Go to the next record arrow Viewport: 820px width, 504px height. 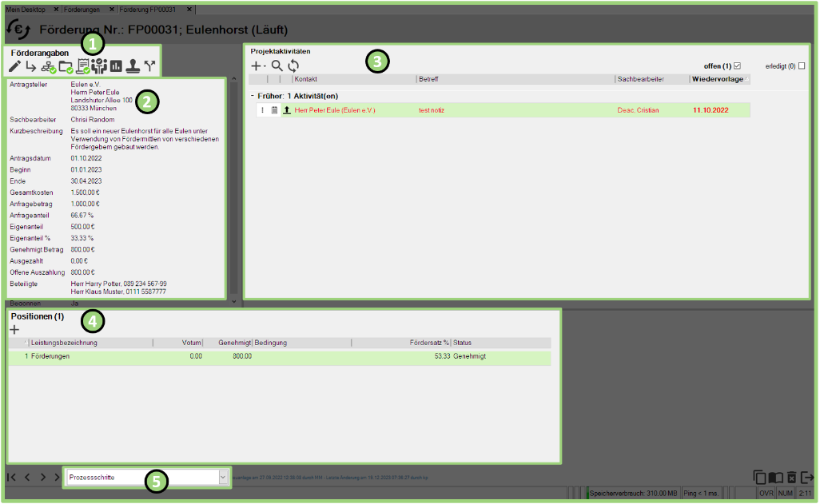[42, 477]
